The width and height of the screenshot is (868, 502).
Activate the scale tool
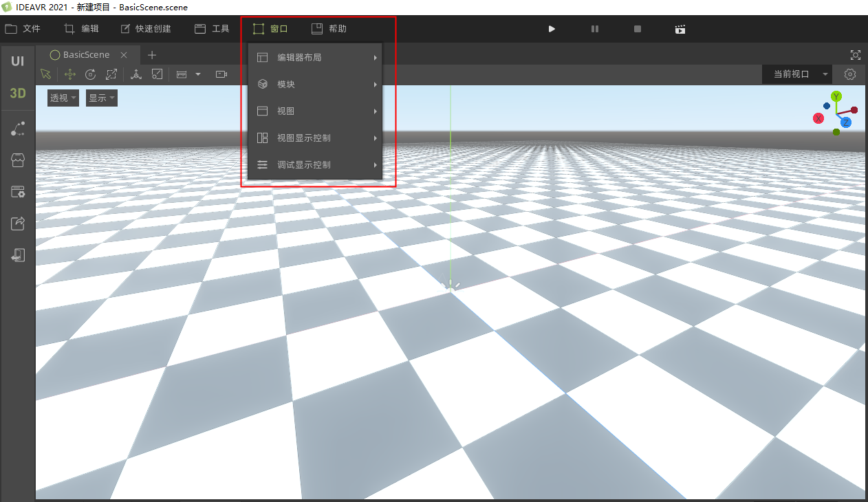point(111,74)
